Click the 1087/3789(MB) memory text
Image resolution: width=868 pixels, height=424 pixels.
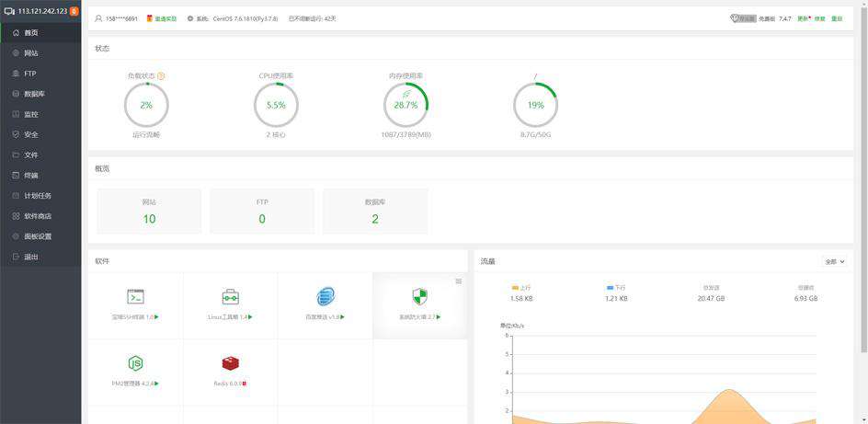405,134
